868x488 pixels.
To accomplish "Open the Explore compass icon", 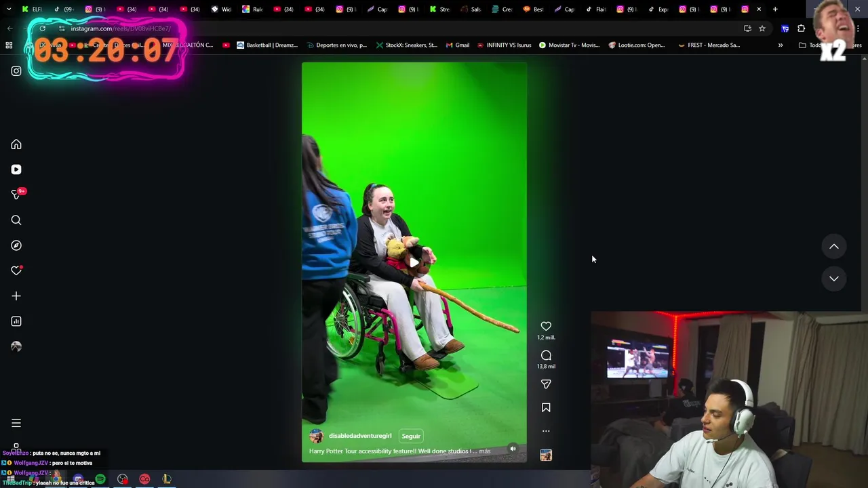I will [16, 245].
